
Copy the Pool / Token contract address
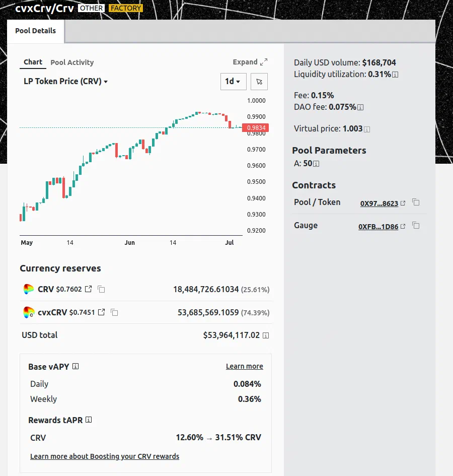coord(416,202)
